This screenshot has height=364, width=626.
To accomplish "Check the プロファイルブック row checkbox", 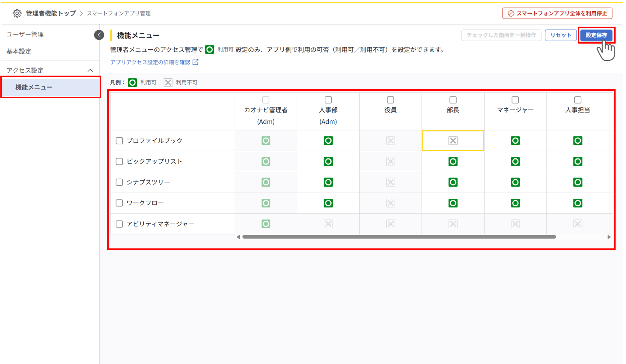I will [x=119, y=140].
